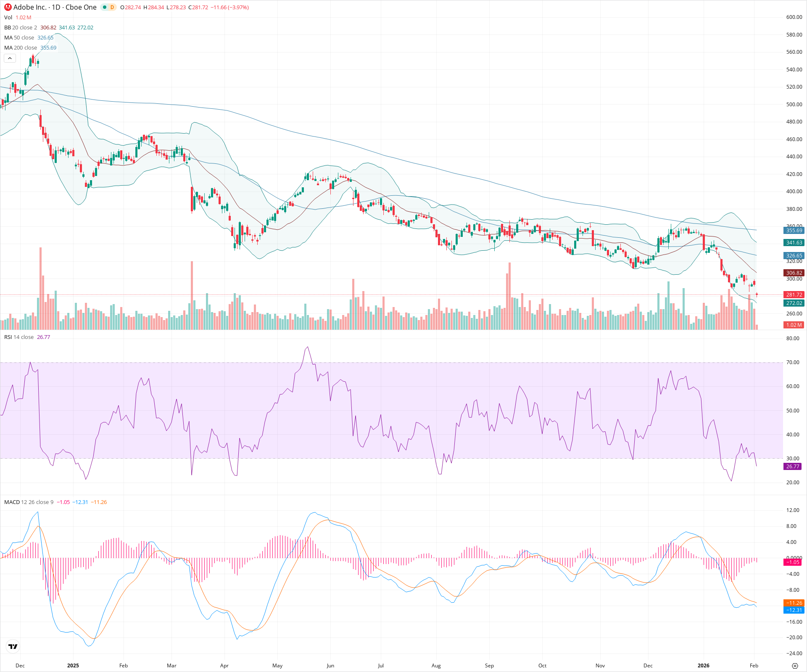Select the Vol indicator legend
807x672 pixels.
8,18
